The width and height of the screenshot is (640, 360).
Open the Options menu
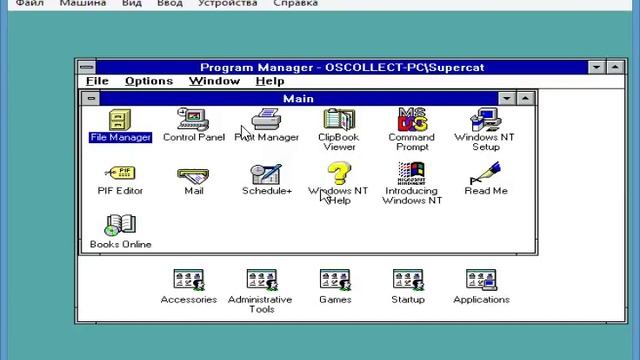tap(149, 81)
